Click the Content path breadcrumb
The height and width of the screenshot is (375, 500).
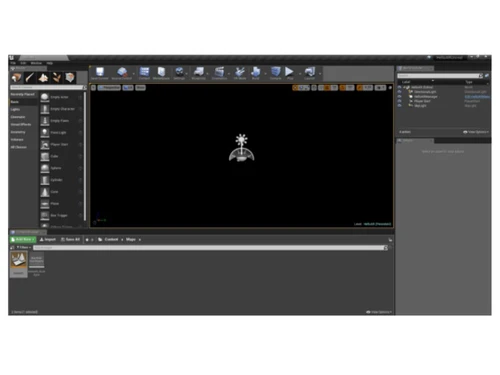coord(111,239)
